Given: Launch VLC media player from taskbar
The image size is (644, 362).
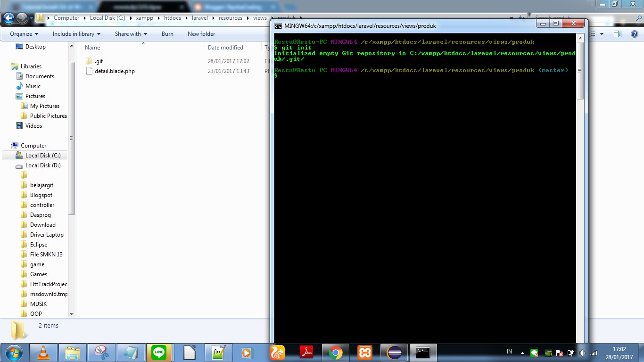Looking at the screenshot, I should click(43, 353).
